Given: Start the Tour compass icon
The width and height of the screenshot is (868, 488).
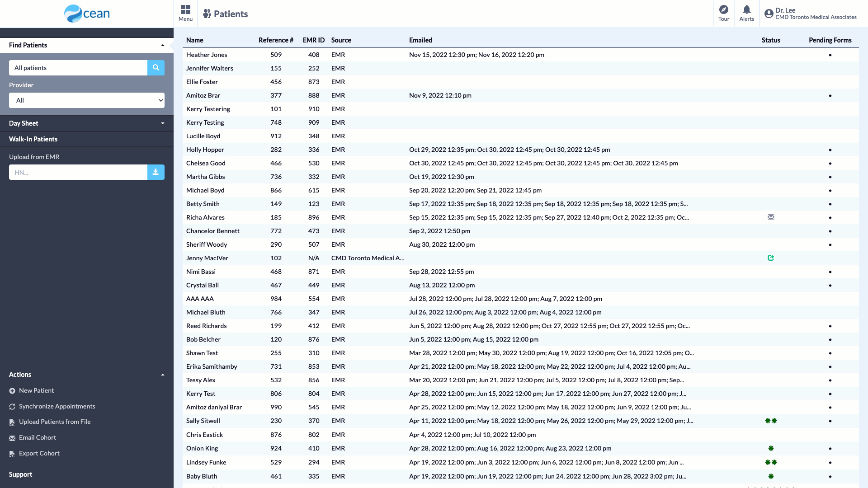Looking at the screenshot, I should click(x=724, y=9).
